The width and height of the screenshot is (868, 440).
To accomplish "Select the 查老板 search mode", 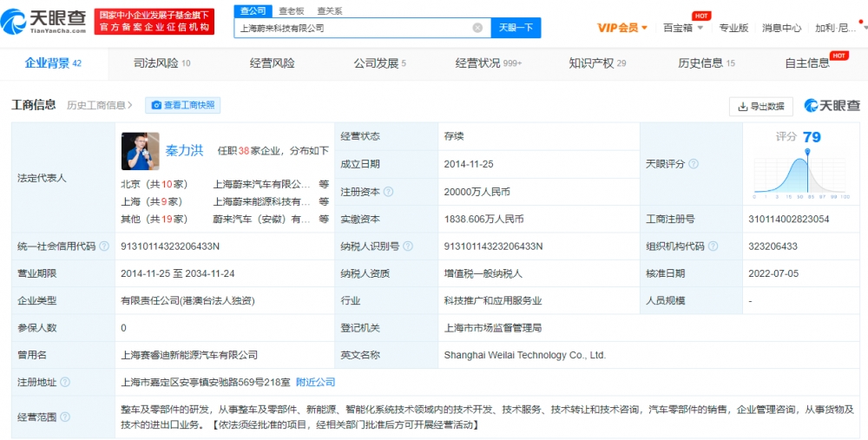I will coord(291,10).
